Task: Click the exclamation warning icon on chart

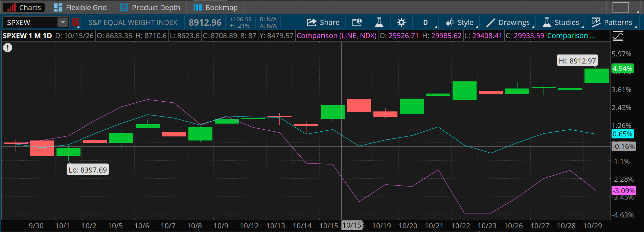Action: [x=8, y=48]
